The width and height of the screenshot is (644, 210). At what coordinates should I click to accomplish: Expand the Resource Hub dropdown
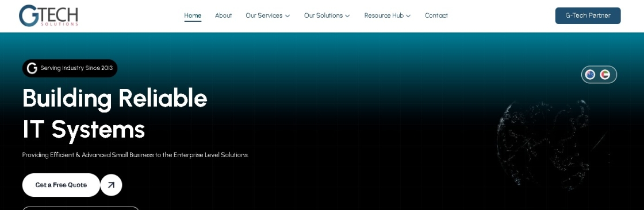[388, 15]
